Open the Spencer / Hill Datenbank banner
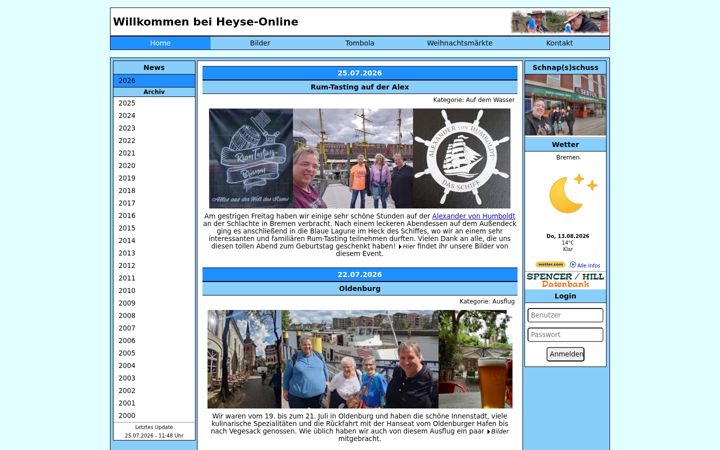 pos(565,280)
